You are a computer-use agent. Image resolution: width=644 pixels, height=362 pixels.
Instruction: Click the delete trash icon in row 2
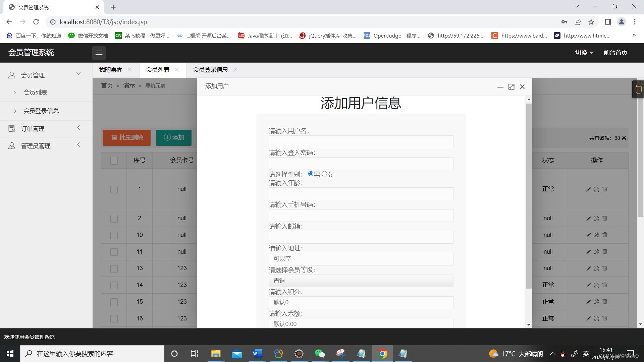point(605,218)
